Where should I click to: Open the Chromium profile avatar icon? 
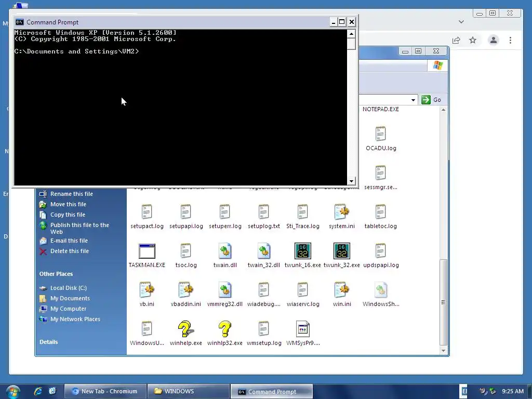pos(494,40)
